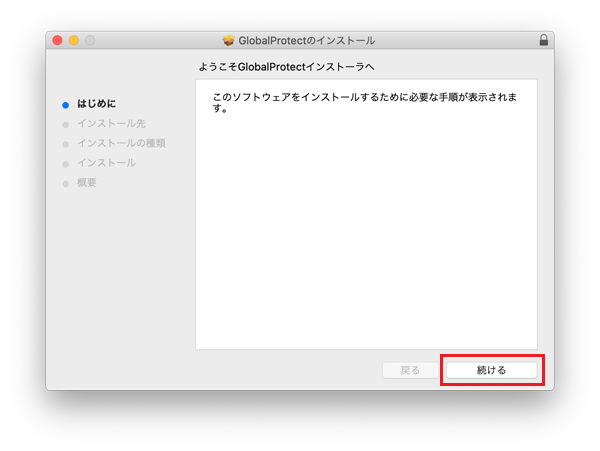Click the introduction text in the white pane

tap(364, 102)
